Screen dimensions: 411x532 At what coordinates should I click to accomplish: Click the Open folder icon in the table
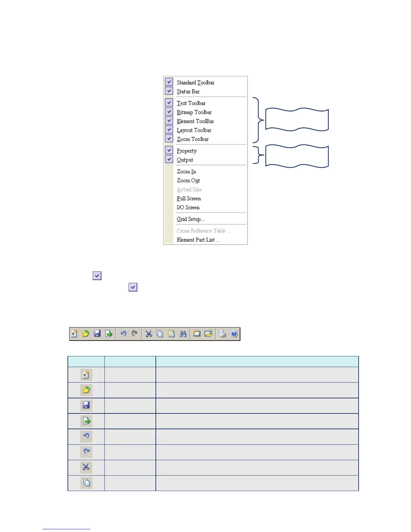(x=86, y=390)
